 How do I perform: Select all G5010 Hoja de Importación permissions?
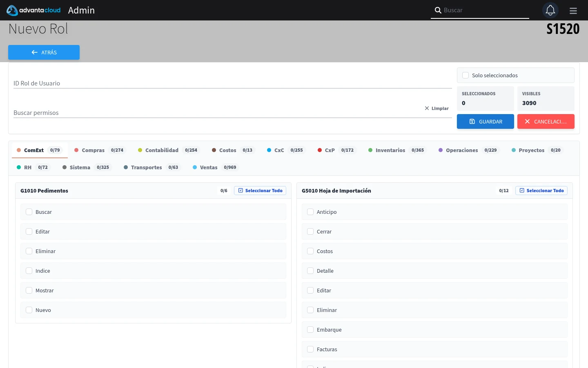pos(541,191)
